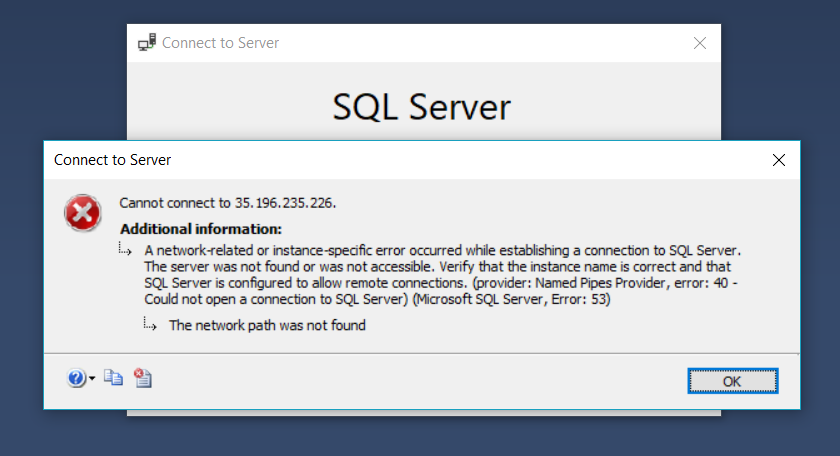
Task: Click the red error X icon
Action: point(82,213)
